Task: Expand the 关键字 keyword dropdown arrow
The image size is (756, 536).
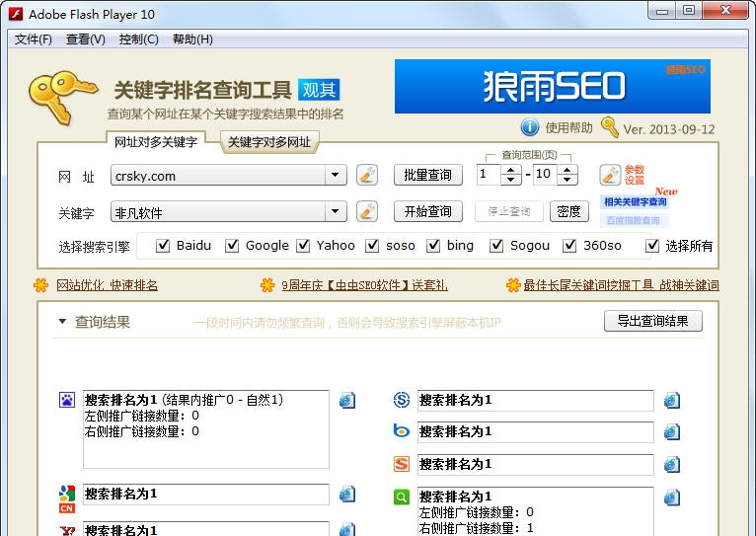Action: click(x=336, y=211)
